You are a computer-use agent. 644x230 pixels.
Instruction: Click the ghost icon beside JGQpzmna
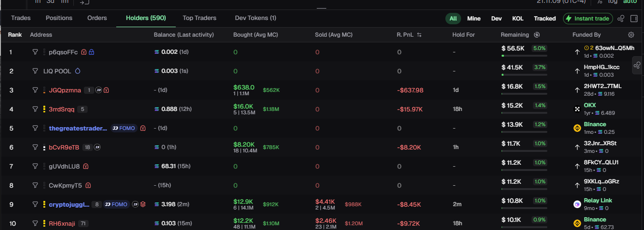106,90
